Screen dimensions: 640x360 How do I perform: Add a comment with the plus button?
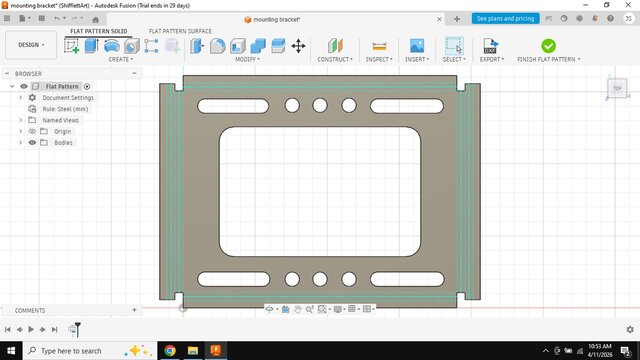pos(134,310)
